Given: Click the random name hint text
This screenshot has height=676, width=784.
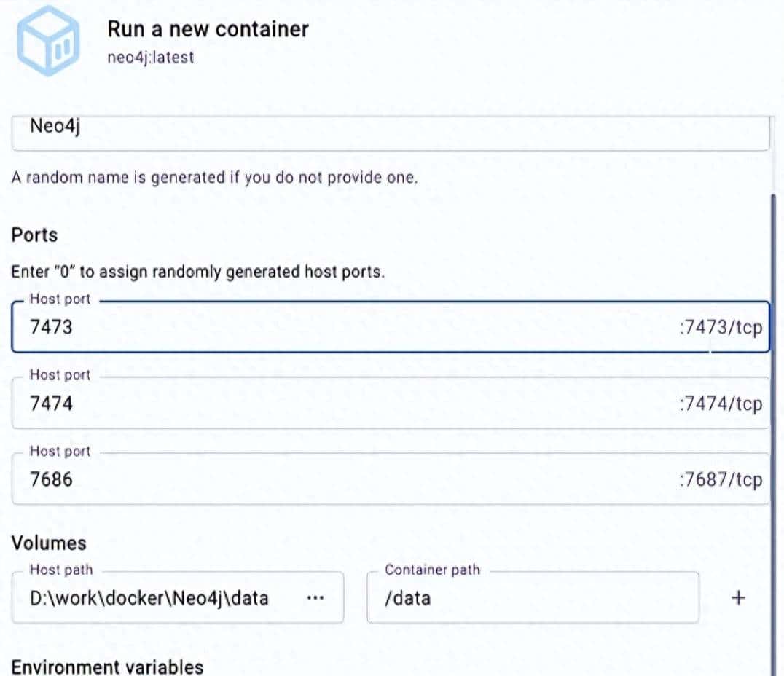Looking at the screenshot, I should point(214,177).
